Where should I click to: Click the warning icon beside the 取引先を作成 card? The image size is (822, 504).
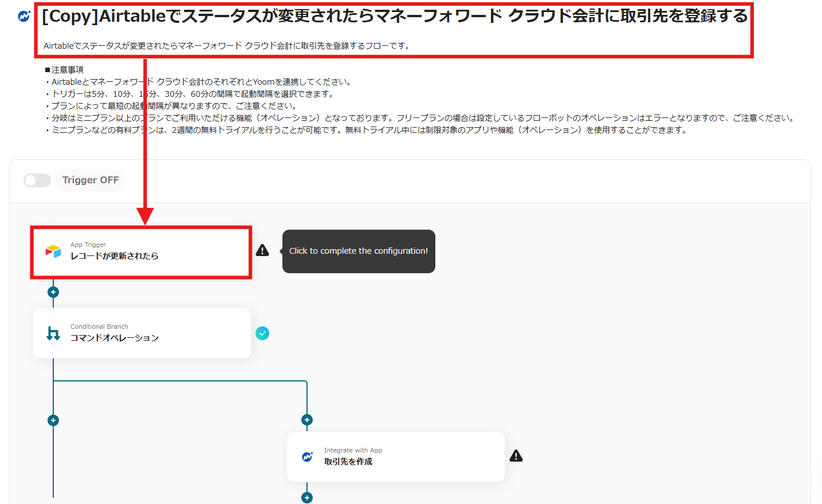516,456
